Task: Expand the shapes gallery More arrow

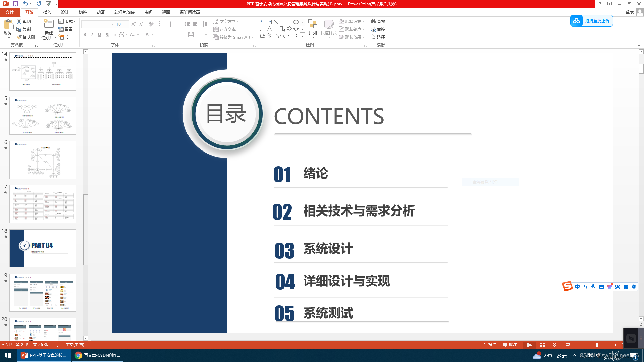Action: (x=302, y=36)
